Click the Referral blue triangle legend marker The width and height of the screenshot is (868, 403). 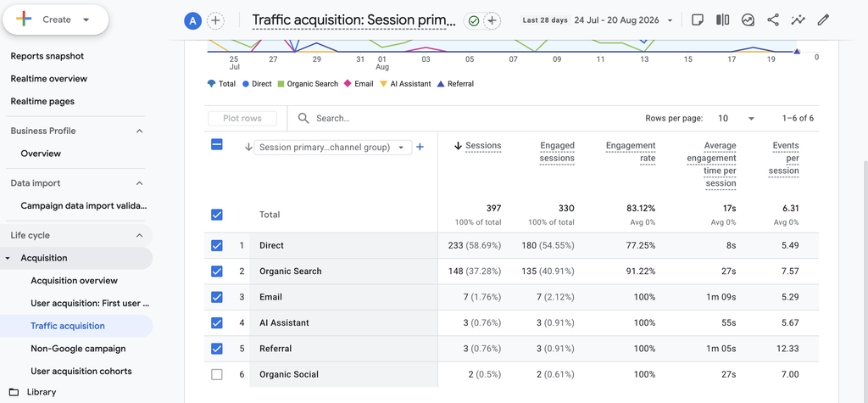tap(441, 84)
